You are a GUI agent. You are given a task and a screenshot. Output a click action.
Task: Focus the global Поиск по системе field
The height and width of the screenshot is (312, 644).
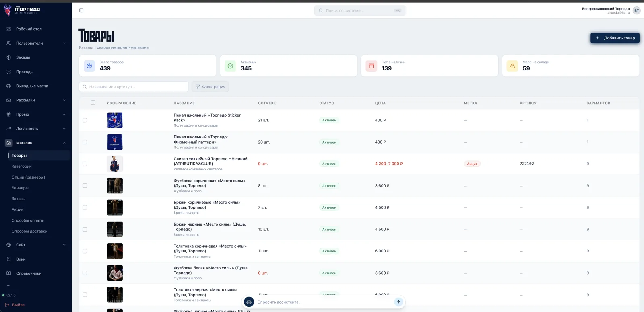tap(360, 10)
